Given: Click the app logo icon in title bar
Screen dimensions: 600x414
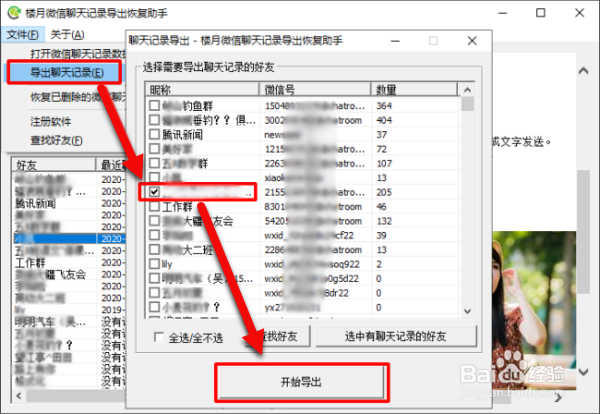Looking at the screenshot, I should pos(14,13).
